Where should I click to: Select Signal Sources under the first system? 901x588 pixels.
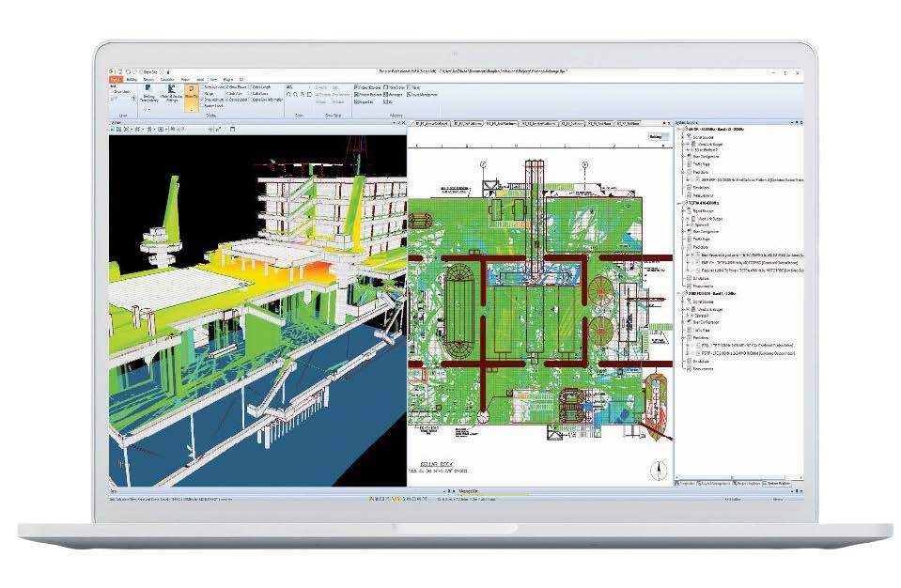pyautogui.click(x=704, y=136)
